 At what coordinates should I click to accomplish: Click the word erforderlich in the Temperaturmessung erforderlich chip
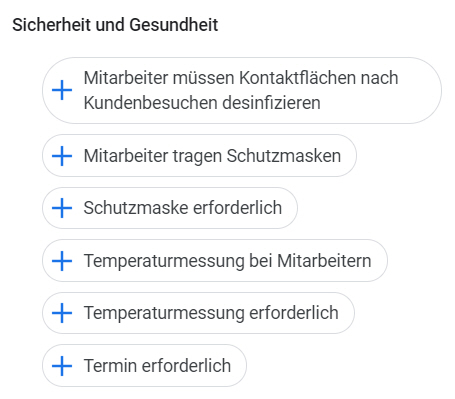[x=294, y=313]
